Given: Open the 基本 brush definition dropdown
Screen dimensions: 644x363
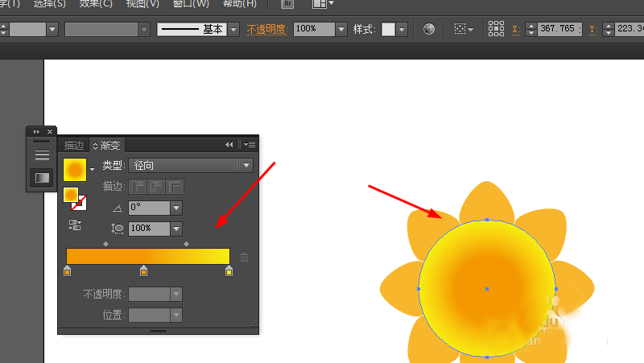Looking at the screenshot, I should coord(233,29).
